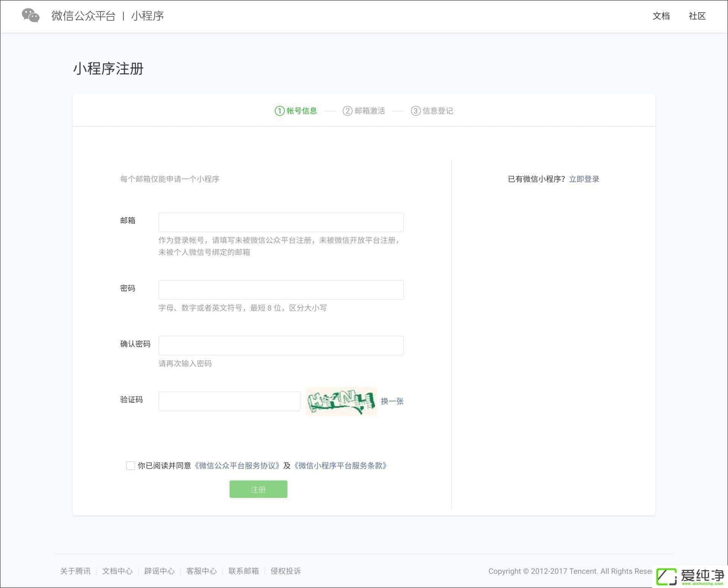Click the captcha verification image
The image size is (728, 588).
click(341, 401)
